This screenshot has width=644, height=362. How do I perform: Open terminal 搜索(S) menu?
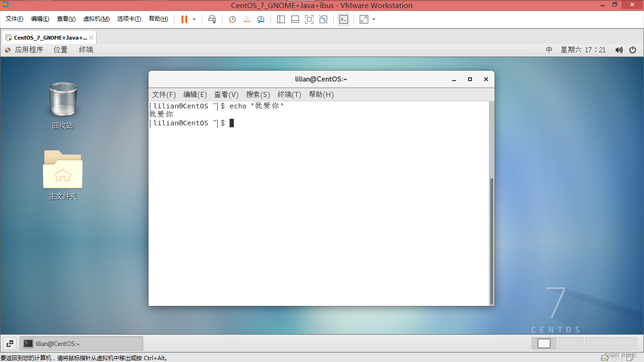pyautogui.click(x=258, y=94)
